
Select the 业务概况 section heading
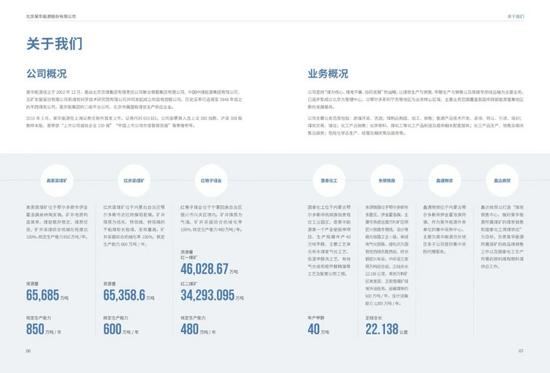tap(328, 74)
